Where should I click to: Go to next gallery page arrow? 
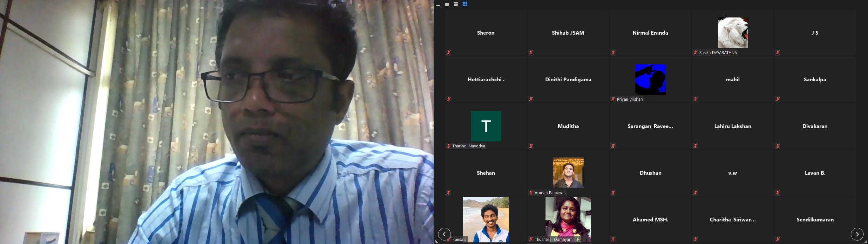pyautogui.click(x=857, y=234)
